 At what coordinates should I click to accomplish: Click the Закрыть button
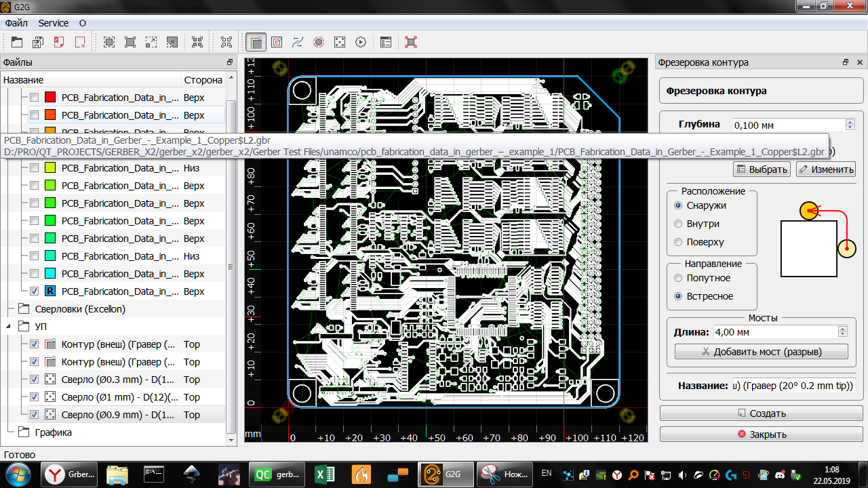tap(761, 434)
